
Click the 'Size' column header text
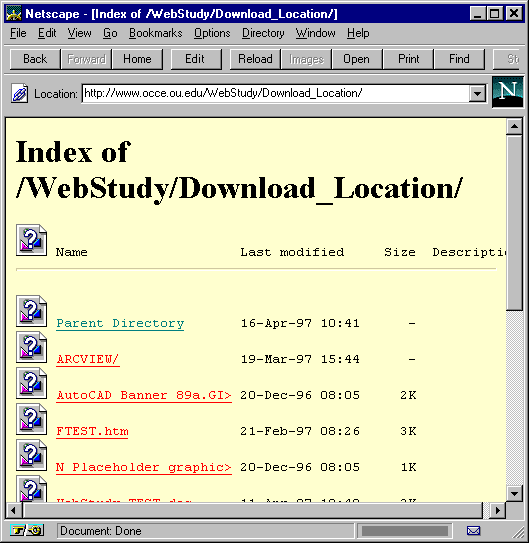[400, 252]
